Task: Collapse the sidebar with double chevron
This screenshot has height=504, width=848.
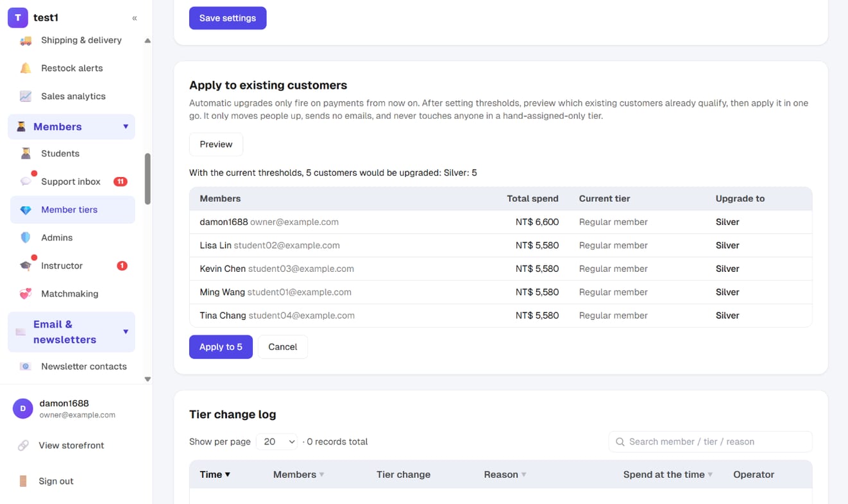Action: pyautogui.click(x=135, y=18)
